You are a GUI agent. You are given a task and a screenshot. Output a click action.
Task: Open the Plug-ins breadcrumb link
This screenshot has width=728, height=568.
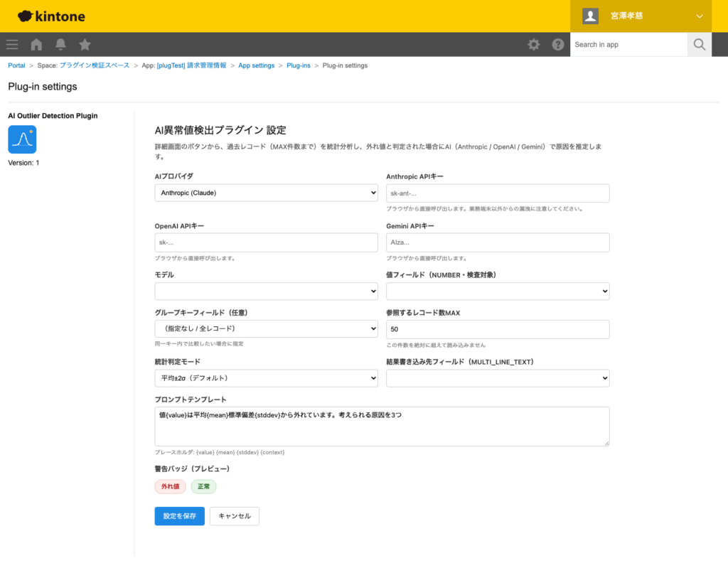coord(299,65)
